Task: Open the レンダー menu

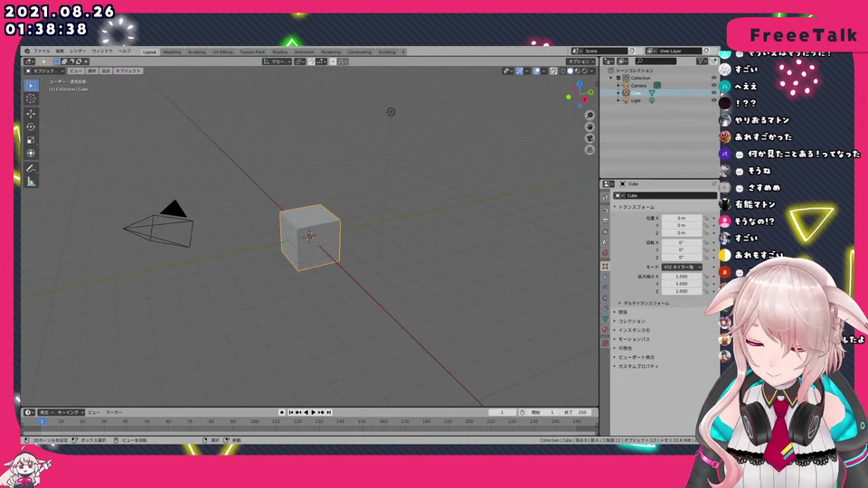Action: (x=78, y=51)
